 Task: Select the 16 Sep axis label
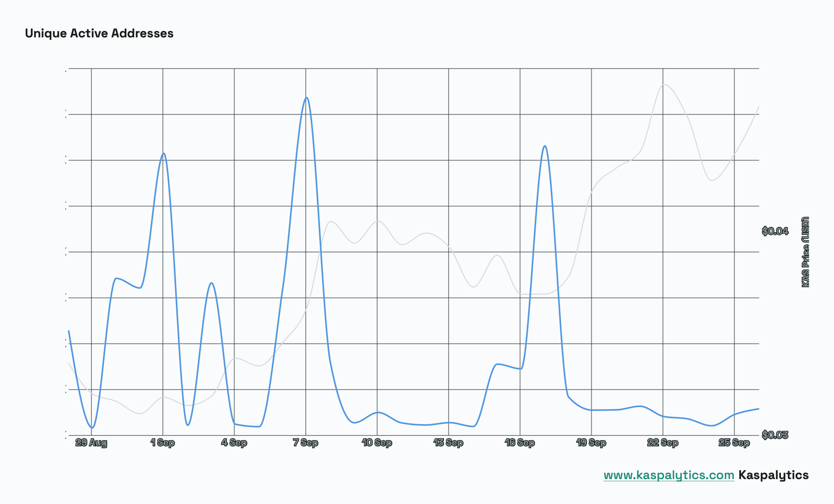520,442
